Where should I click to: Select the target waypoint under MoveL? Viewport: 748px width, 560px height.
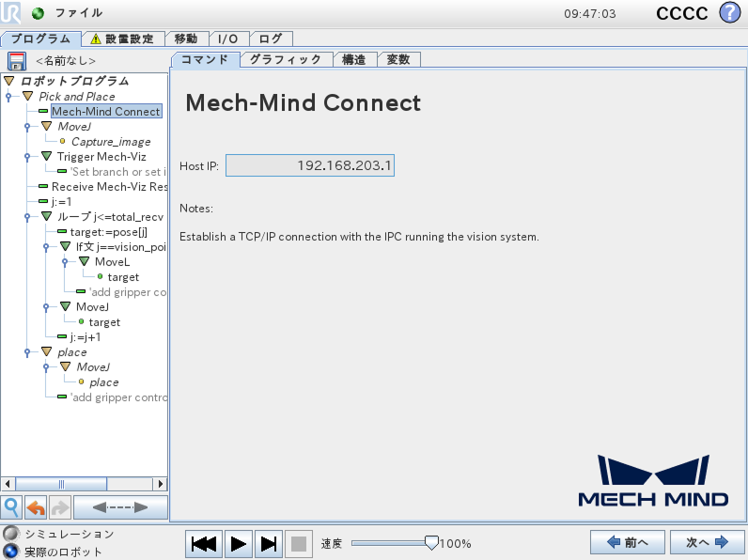click(x=123, y=277)
